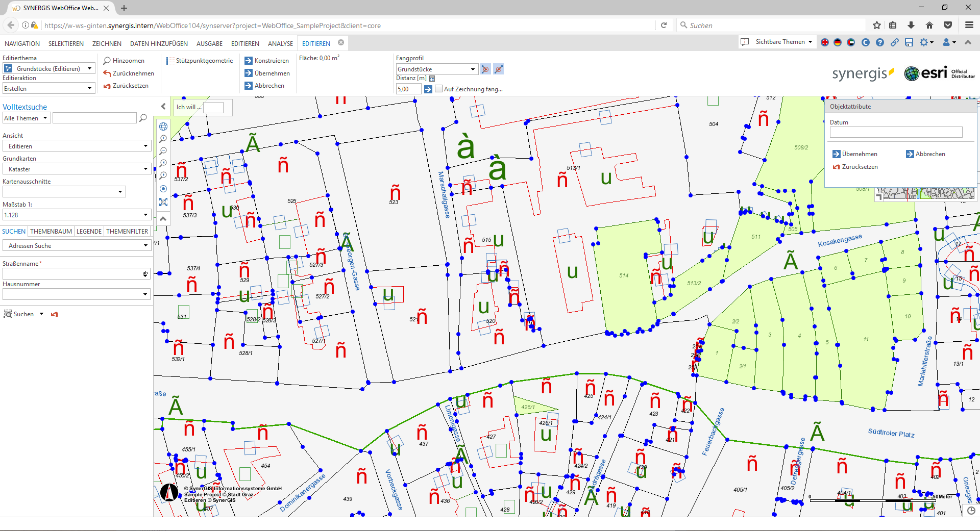Open the help question mark icon
Viewport: 980px width, 531px height.
[x=880, y=42]
